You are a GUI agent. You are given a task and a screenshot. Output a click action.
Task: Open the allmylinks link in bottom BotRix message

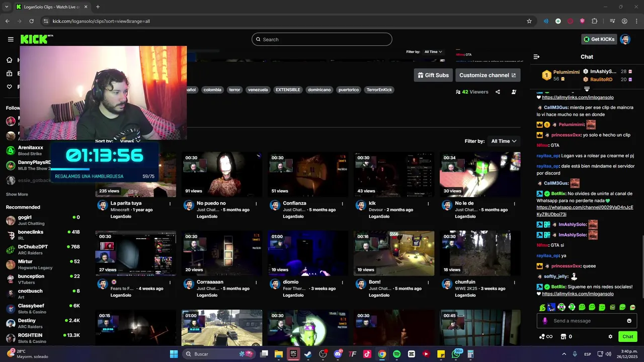pos(578,294)
